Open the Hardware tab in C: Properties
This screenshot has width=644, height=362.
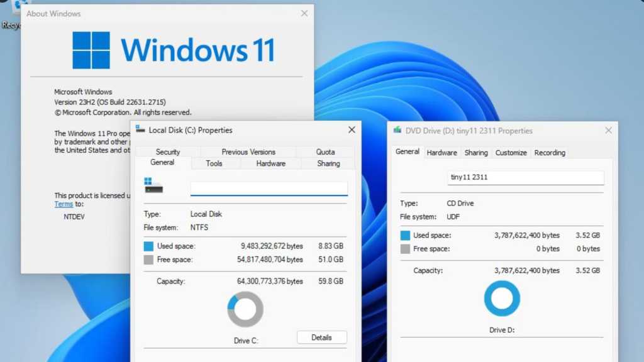(x=271, y=163)
